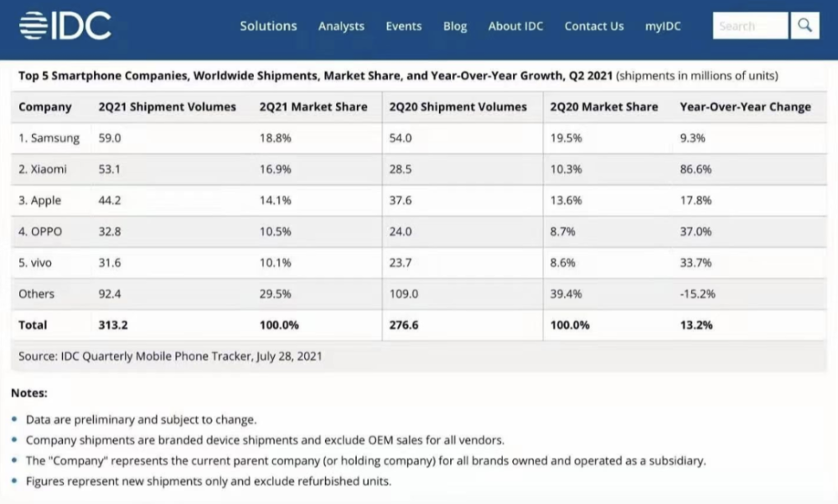Click the OPPO company name cell
The image size is (838, 504).
[x=41, y=232]
